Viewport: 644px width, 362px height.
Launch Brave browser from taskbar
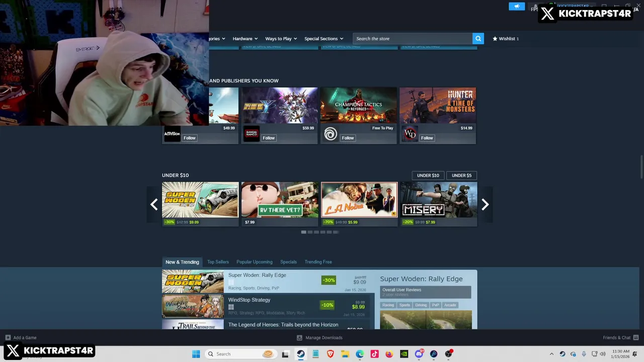click(330, 354)
